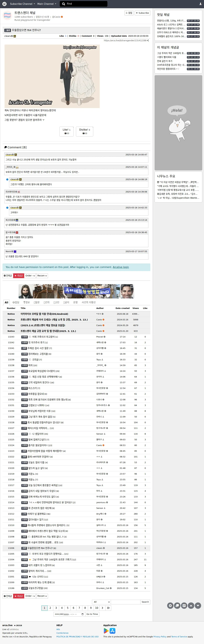The height and width of the screenshot is (644, 204).
Task: Click the 알림 notification button
Action: (129, 13)
